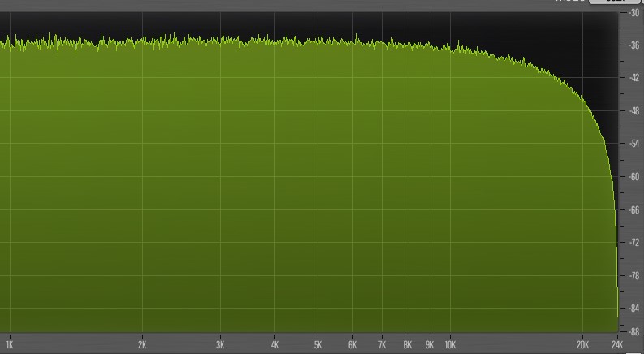Click the 8K frequency axis label
This screenshot has height=354, width=644.
(x=408, y=345)
